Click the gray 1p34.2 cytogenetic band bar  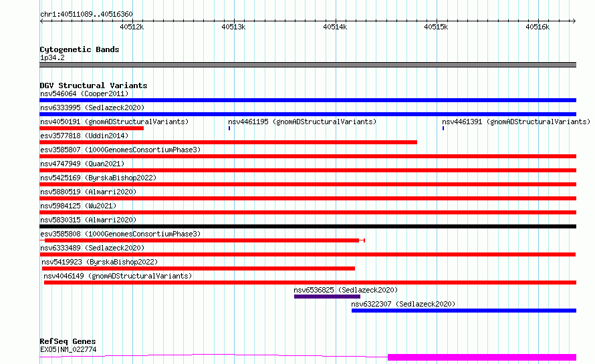pos(308,65)
